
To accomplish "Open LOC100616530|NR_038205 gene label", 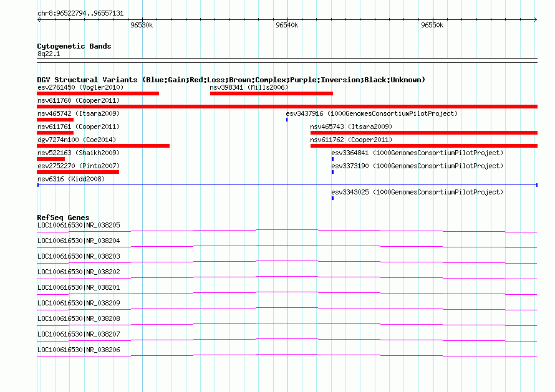I will pos(79,225).
